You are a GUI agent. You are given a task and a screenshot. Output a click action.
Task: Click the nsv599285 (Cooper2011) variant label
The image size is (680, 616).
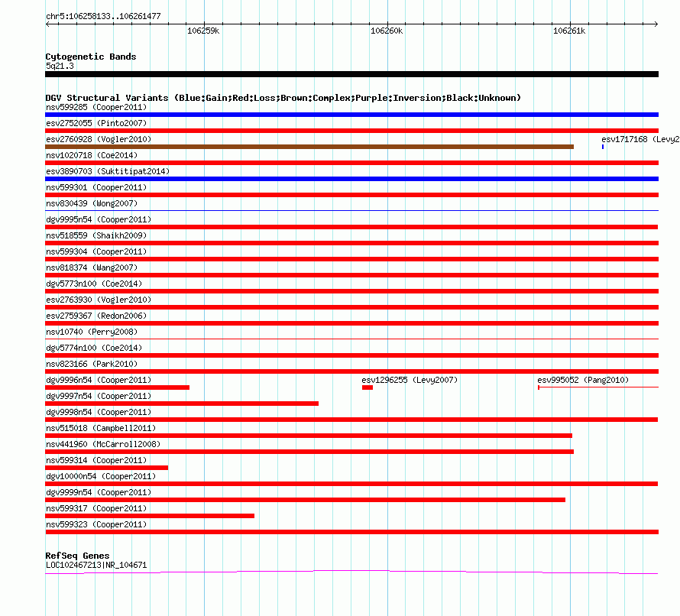pyautogui.click(x=96, y=107)
